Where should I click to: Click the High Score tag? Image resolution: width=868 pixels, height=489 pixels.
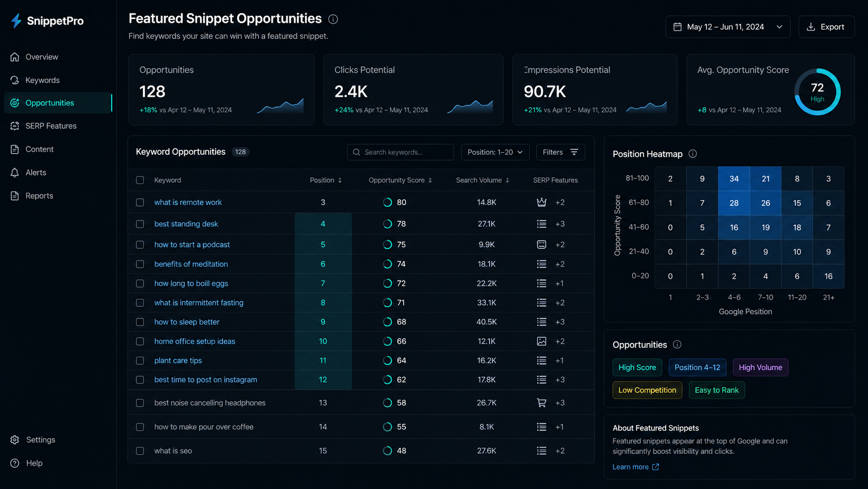click(x=637, y=367)
